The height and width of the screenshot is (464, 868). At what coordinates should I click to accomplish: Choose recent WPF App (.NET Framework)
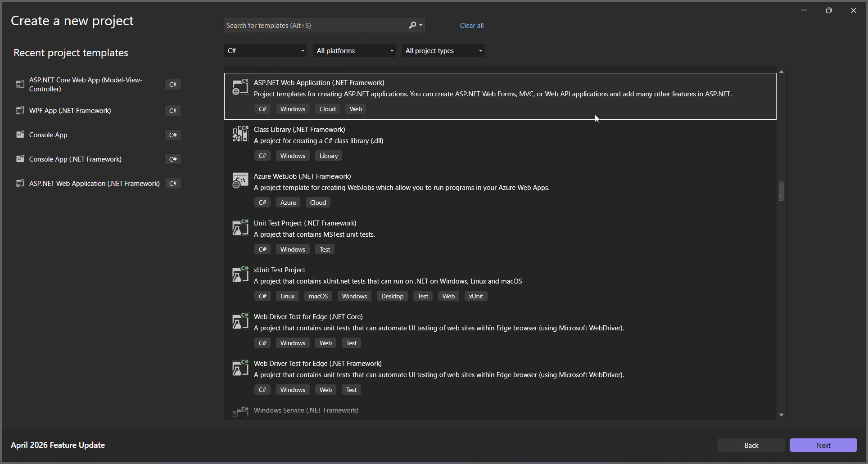pos(70,111)
